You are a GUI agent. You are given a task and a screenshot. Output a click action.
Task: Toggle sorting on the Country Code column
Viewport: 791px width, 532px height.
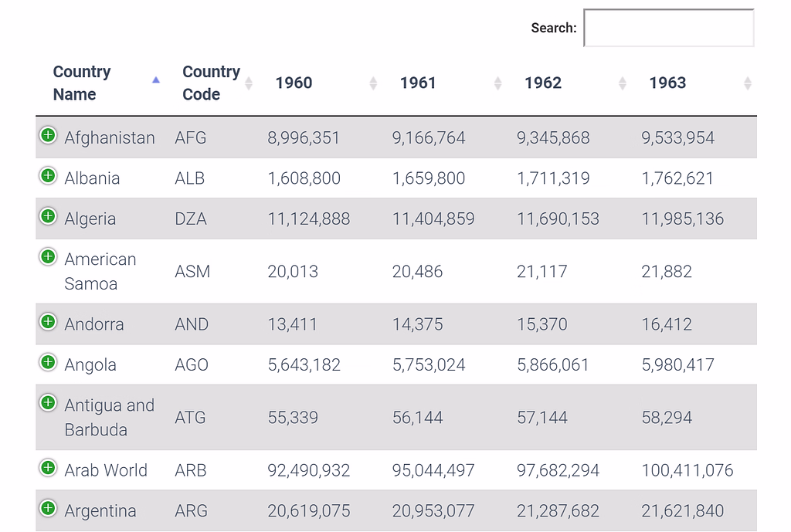click(250, 80)
